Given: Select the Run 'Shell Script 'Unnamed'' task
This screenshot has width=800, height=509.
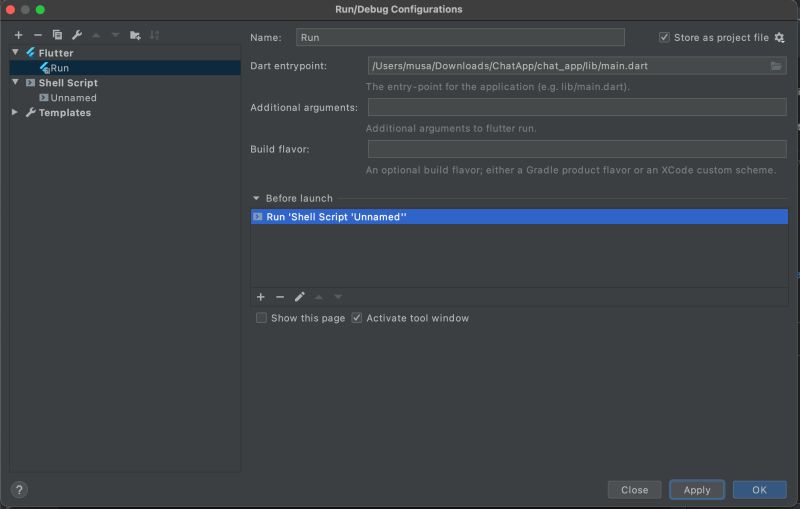Looking at the screenshot, I should 519,217.
